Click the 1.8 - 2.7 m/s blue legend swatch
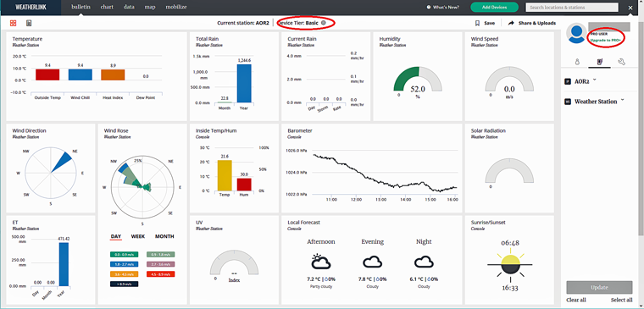The width and height of the screenshot is (644, 309). coord(125,264)
